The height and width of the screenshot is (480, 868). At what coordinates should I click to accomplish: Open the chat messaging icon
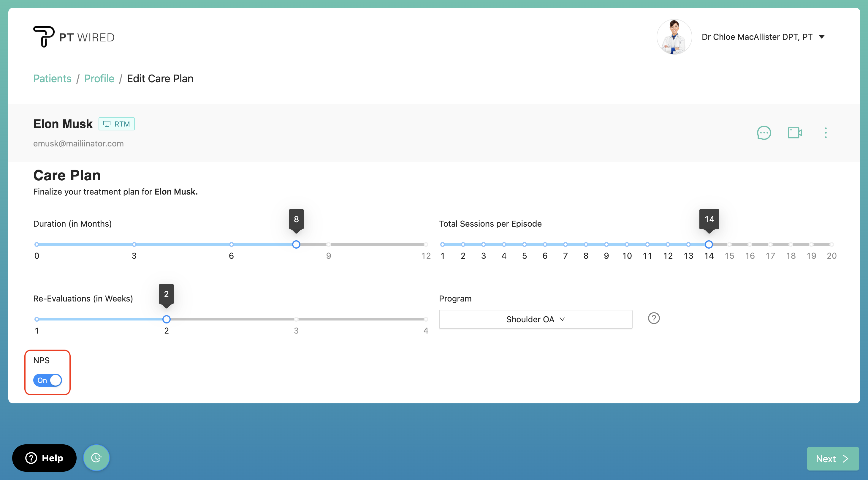point(764,133)
